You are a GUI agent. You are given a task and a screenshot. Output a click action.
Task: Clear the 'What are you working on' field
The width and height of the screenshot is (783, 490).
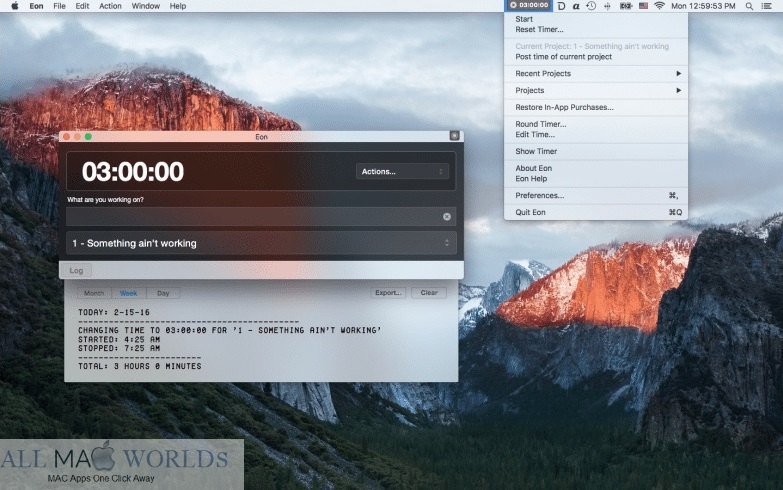(x=447, y=217)
